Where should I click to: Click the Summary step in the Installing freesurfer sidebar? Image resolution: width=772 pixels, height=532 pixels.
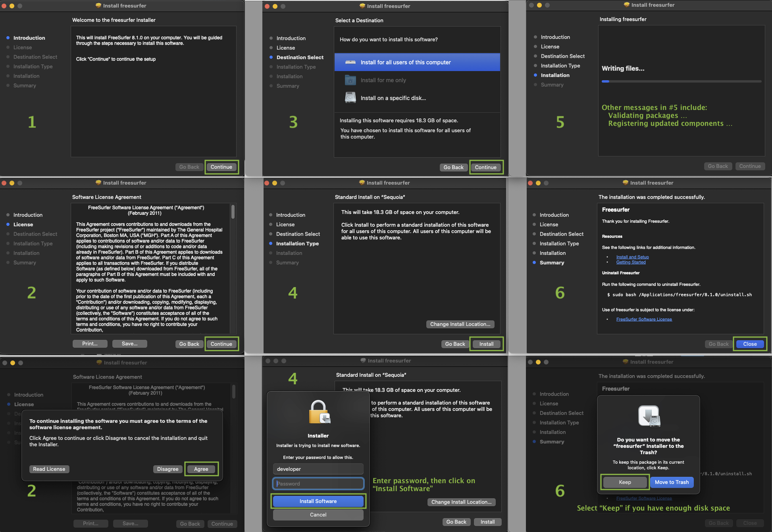click(x=552, y=85)
